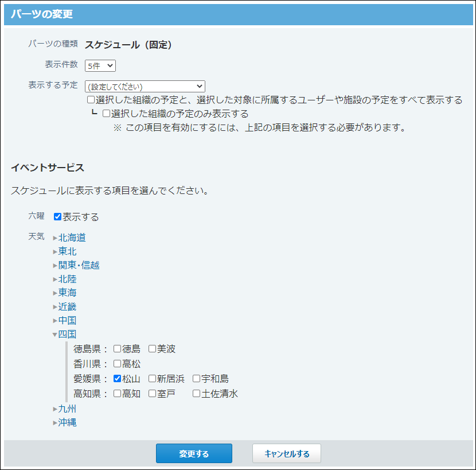Screen dimensions: 476x470
Task: Check the 土佐清水 checkbox
Action: pyautogui.click(x=196, y=394)
